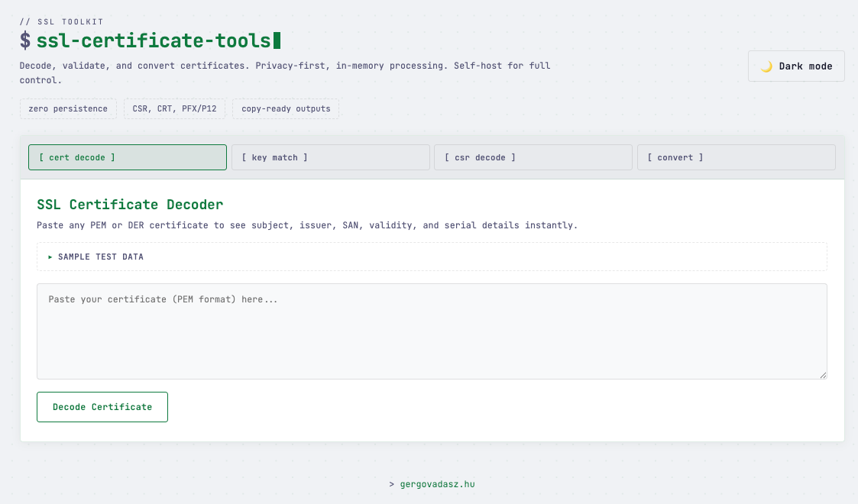The height and width of the screenshot is (504, 858).
Task: Click the ssl-certificate-tools page title
Action: click(154, 40)
